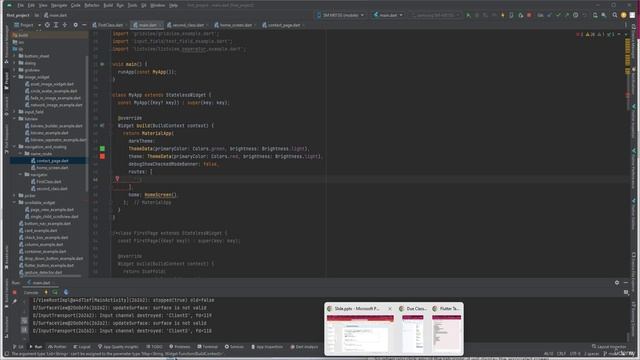Image resolution: width=640 pixels, height=360 pixels.
Task: Click the Run app icon in toolbar
Action: tap(468, 15)
